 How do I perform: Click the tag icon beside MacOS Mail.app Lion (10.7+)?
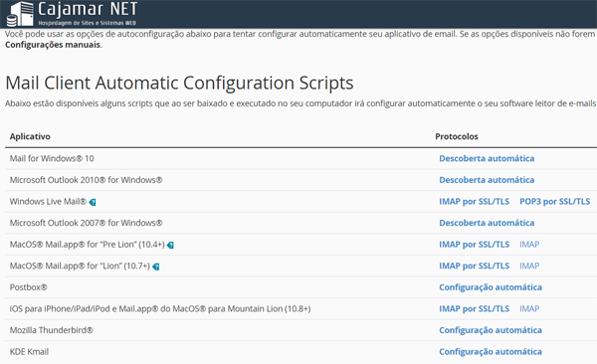point(156,267)
